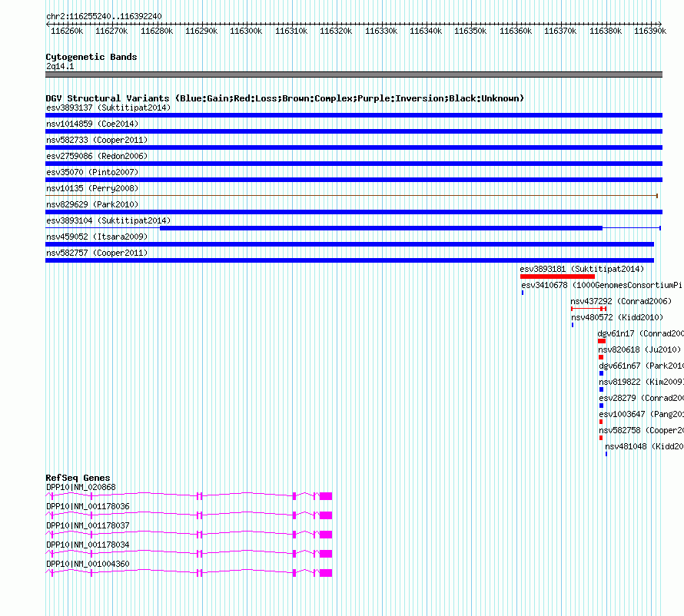Select the red dgv61n17 loss block
The image size is (684, 616).
pyautogui.click(x=602, y=341)
